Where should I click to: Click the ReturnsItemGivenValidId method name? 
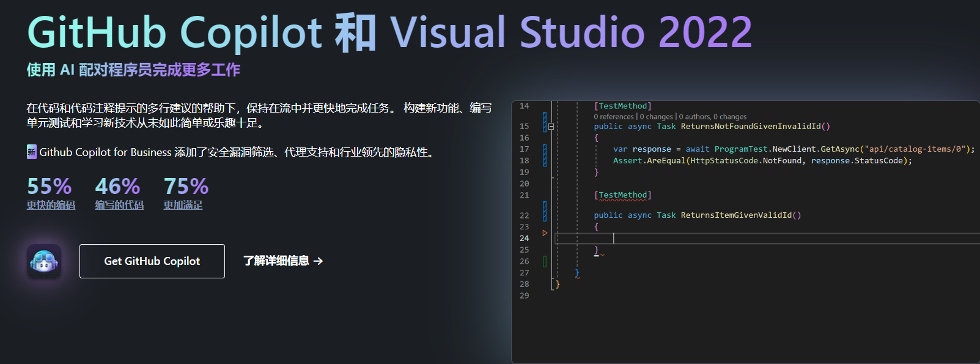736,215
